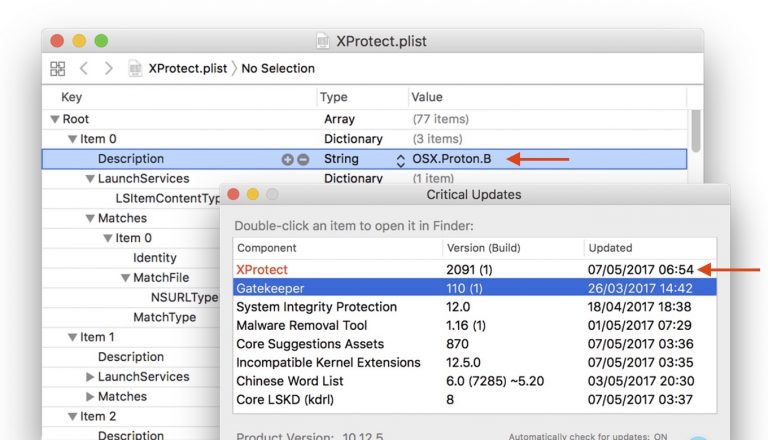Screen dimensions: 768x440
Task: Collapse Item 0 dictionary
Action: click(x=72, y=139)
